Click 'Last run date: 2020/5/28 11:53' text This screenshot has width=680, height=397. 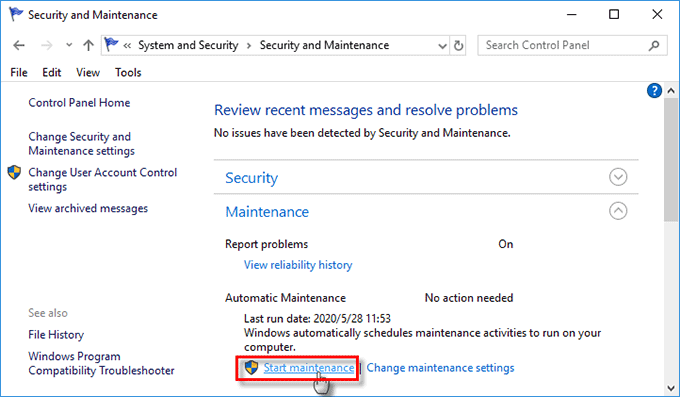(x=317, y=319)
